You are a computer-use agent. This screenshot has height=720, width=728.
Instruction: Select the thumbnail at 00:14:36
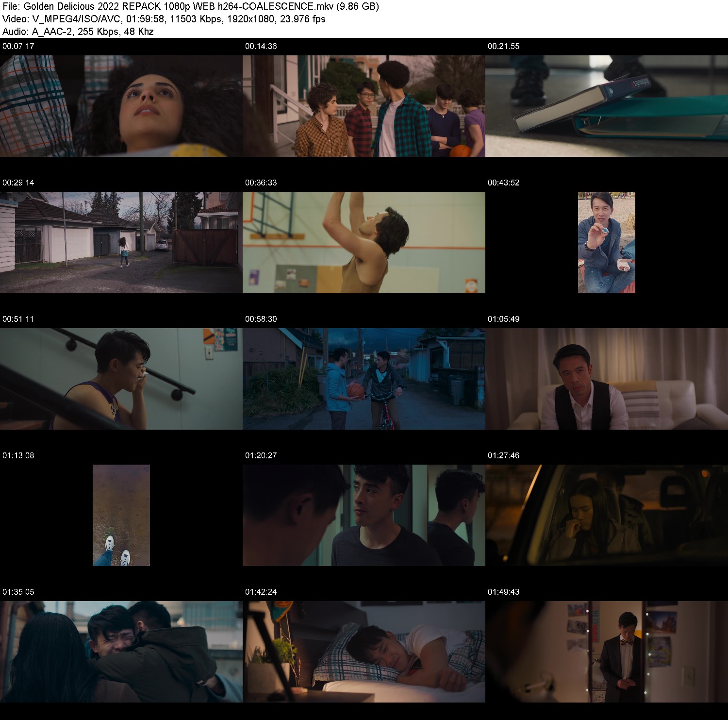(x=364, y=106)
